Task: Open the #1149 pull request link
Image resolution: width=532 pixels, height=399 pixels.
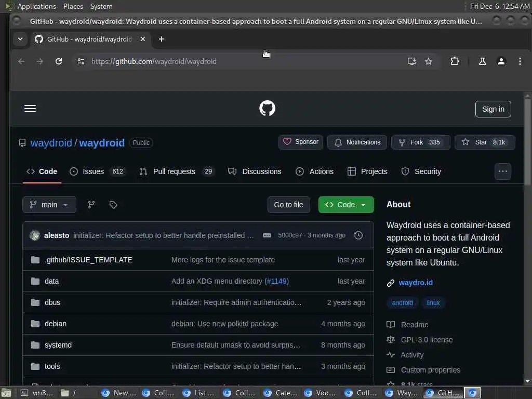Action: pyautogui.click(x=276, y=281)
